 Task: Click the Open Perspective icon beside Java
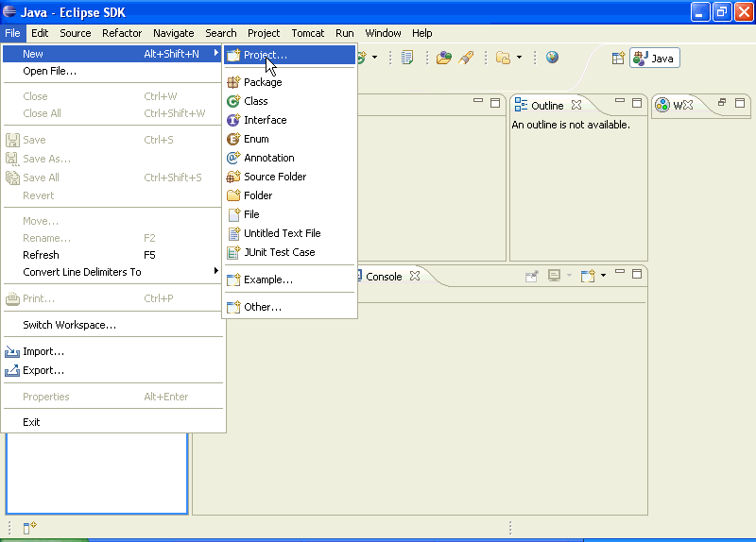618,59
